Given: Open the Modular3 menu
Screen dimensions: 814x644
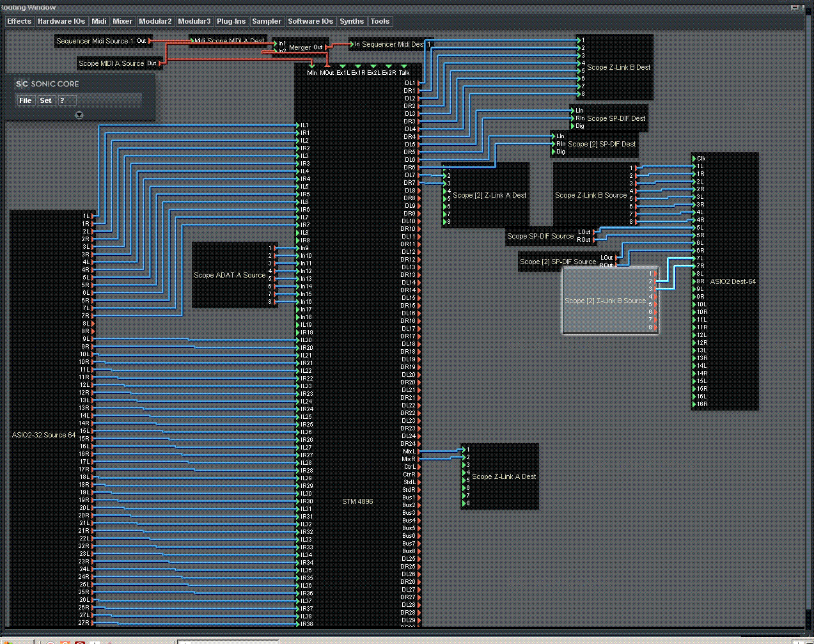Looking at the screenshot, I should click(194, 21).
